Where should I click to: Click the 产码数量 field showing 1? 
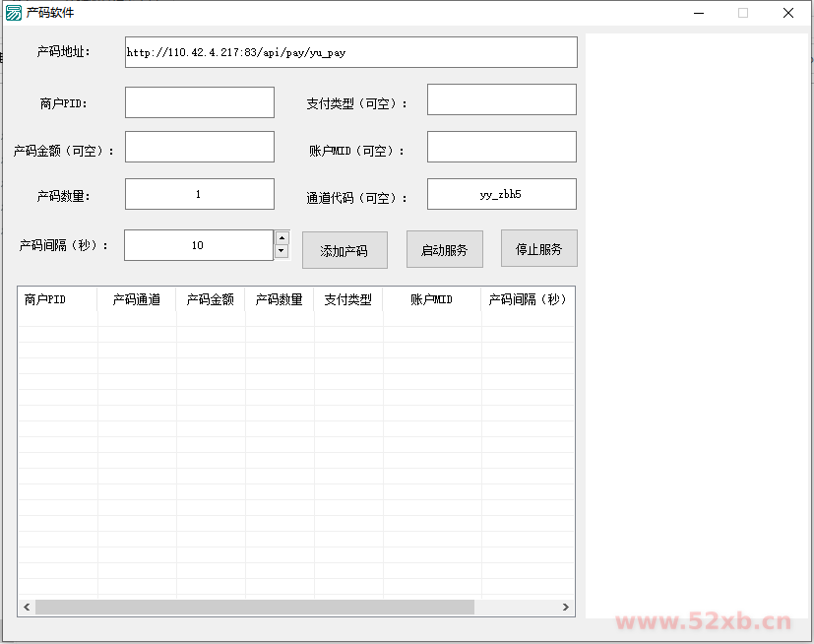200,194
